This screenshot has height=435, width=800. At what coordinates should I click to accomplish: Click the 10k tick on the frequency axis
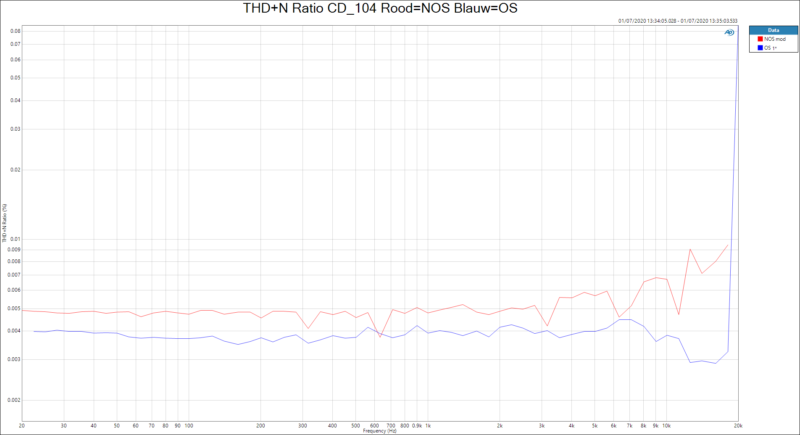tap(666, 425)
